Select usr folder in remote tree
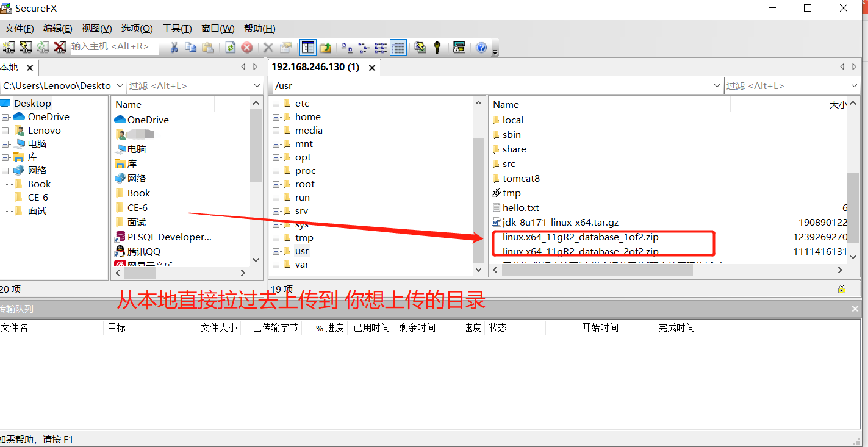This screenshot has width=868, height=447. coord(301,251)
